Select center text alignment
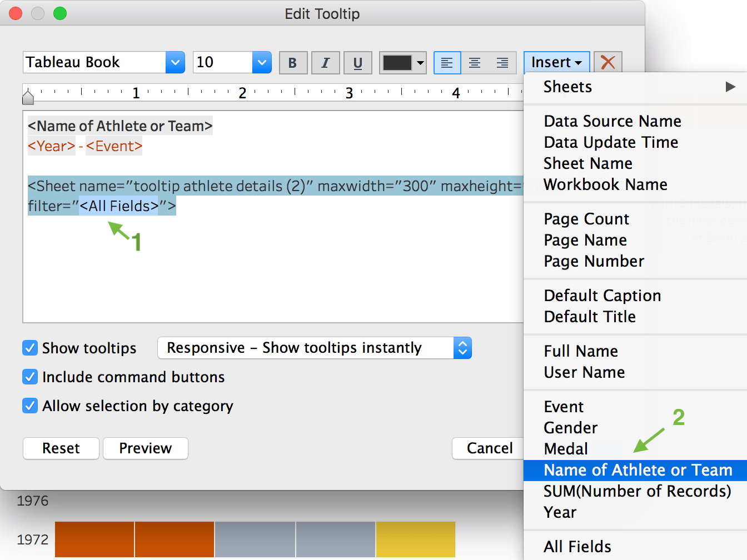Image resolution: width=747 pixels, height=560 pixels. (475, 62)
